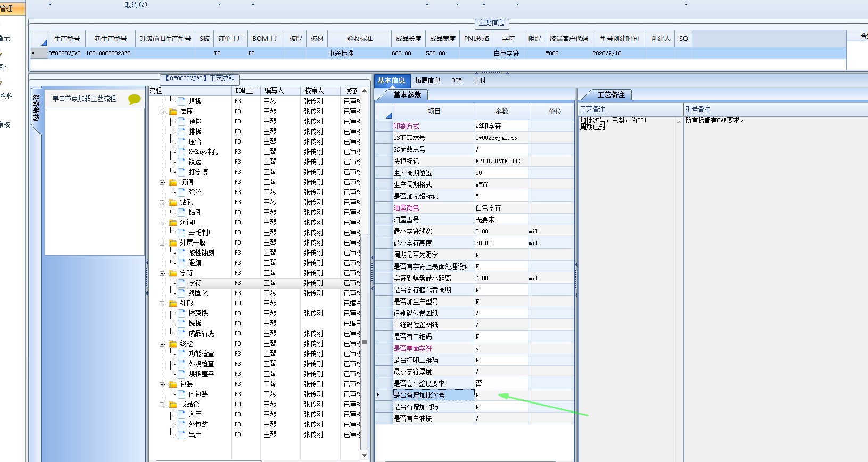Collapse the 沉铜1 tree node
Image resolution: width=868 pixels, height=462 pixels.
pos(162,223)
